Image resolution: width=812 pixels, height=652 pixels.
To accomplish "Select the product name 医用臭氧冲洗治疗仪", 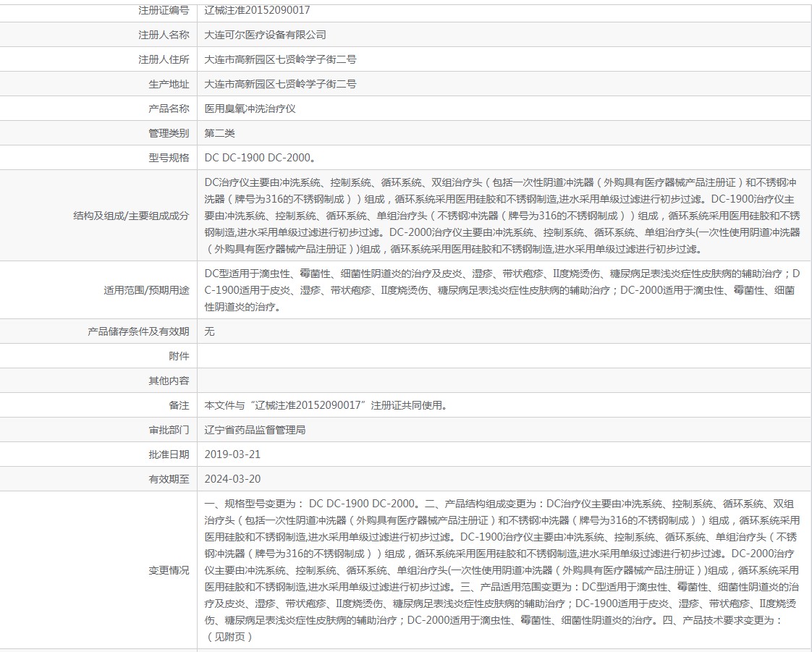I will coord(250,109).
